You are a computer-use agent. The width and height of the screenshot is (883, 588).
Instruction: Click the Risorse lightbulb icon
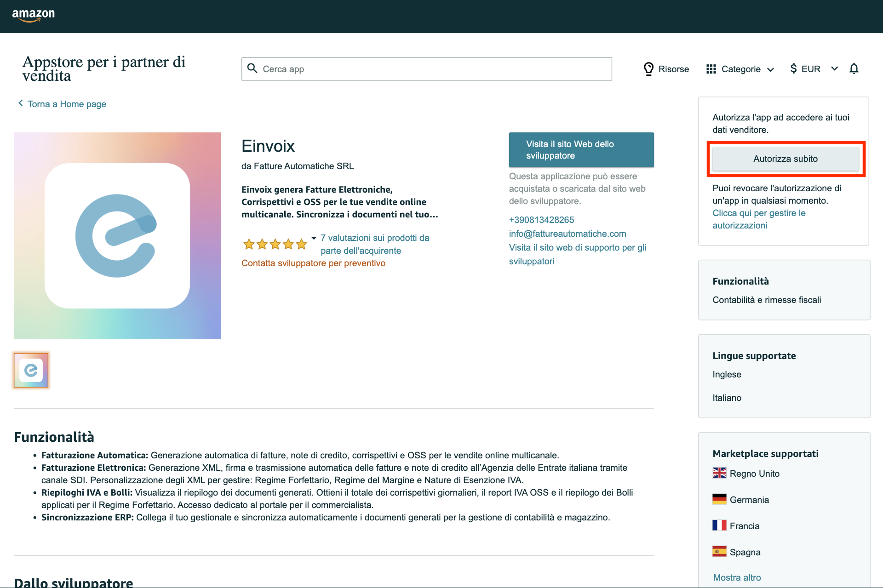[x=648, y=69]
